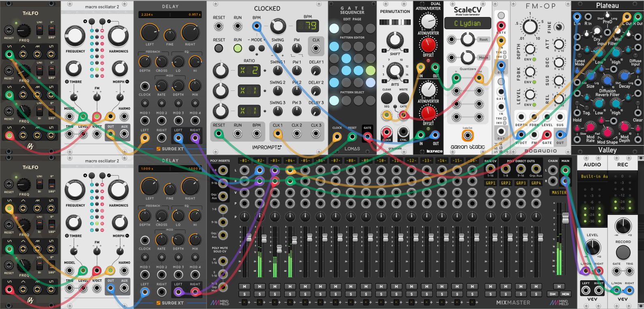The width and height of the screenshot is (644, 309).
Task: Open the MASTER label menu on MixMaster
Action: (559, 193)
